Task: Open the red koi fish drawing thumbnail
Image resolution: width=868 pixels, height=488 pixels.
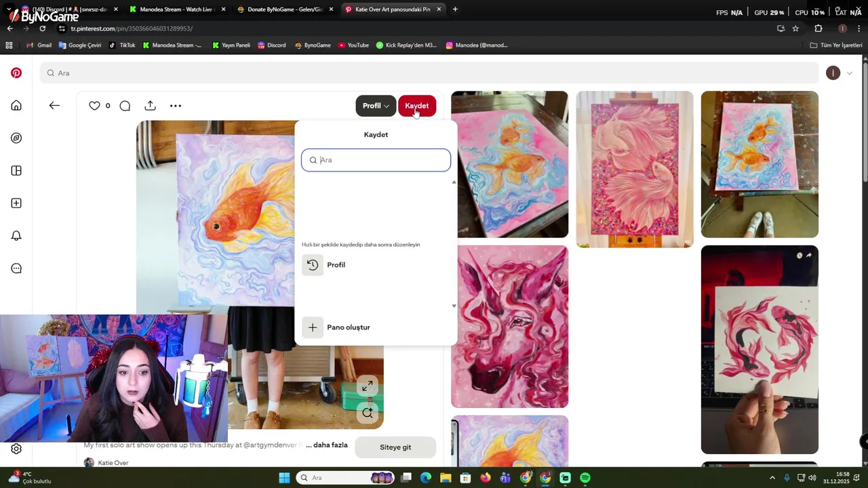Action: pos(759,350)
